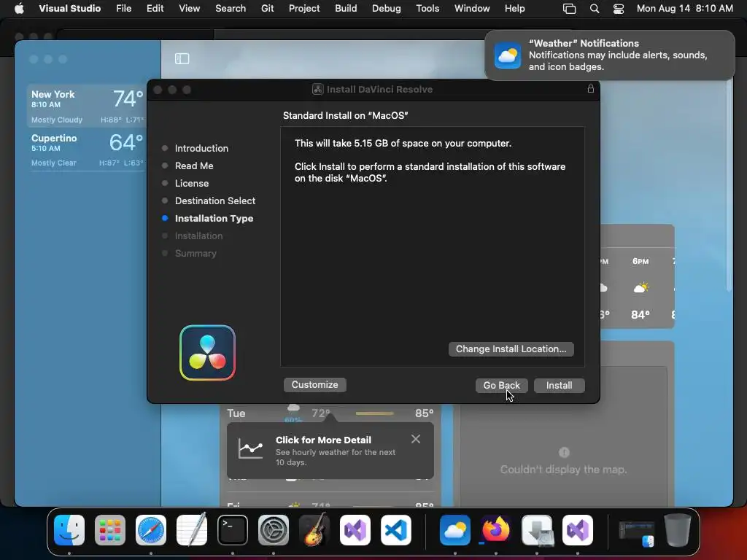The height and width of the screenshot is (560, 747).
Task: Toggle the Weather sidebar icon
Action: (182, 58)
